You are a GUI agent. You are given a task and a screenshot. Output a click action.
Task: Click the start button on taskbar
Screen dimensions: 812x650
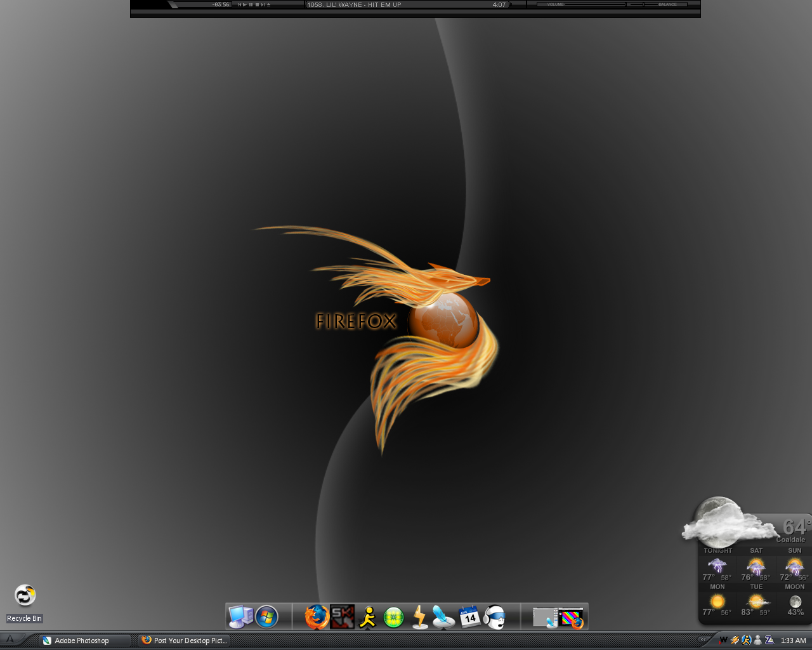(10, 639)
